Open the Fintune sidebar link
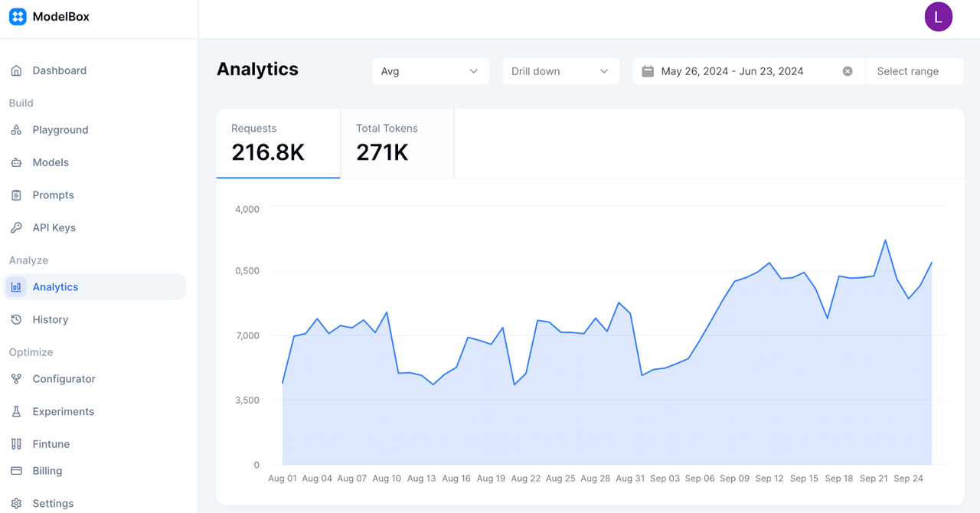980x513 pixels. tap(51, 444)
